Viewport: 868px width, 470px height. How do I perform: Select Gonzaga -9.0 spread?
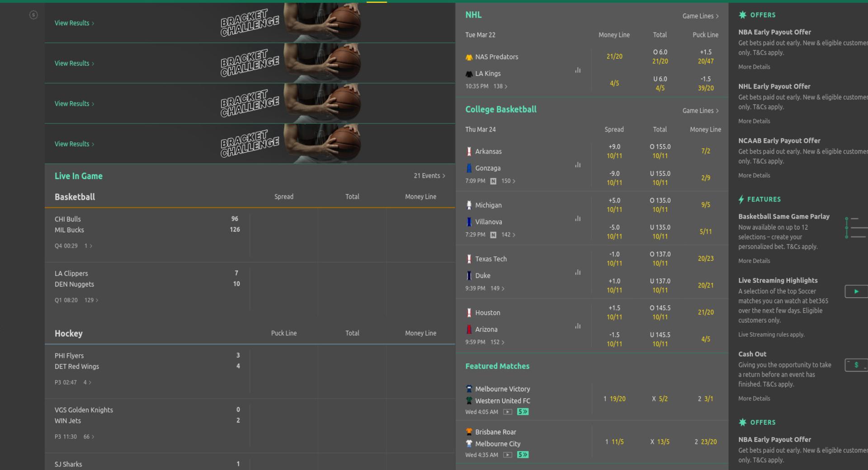click(614, 178)
